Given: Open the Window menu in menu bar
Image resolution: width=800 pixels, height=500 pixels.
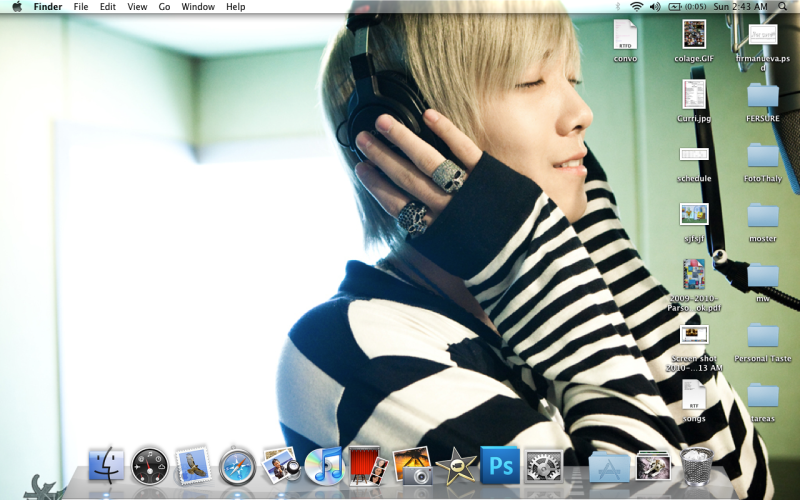Looking at the screenshot, I should [198, 7].
